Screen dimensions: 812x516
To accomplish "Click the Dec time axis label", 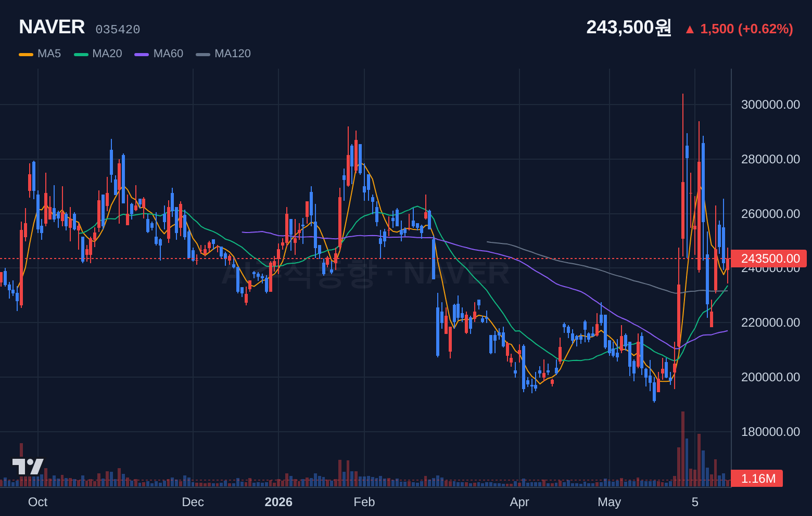I will (193, 502).
